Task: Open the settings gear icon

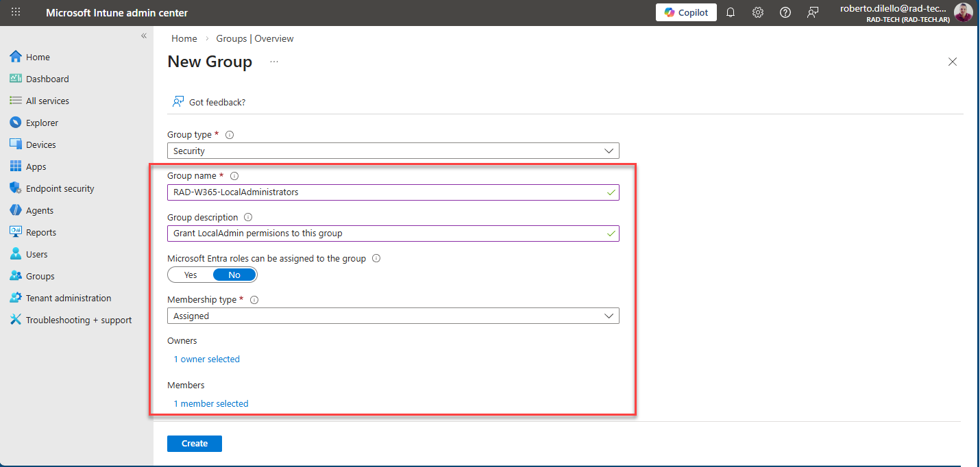Action: (758, 12)
